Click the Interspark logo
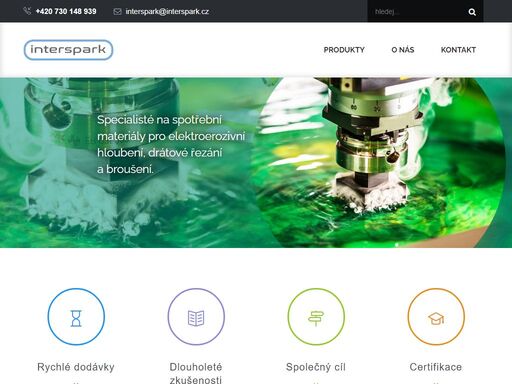512x384 pixels. [x=68, y=50]
